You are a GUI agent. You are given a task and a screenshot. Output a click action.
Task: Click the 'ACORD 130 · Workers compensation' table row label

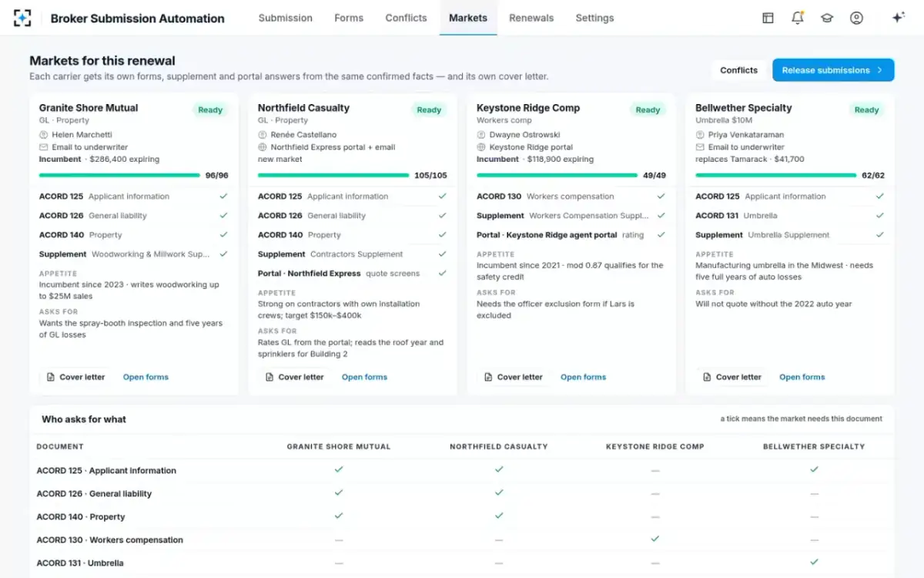point(110,539)
